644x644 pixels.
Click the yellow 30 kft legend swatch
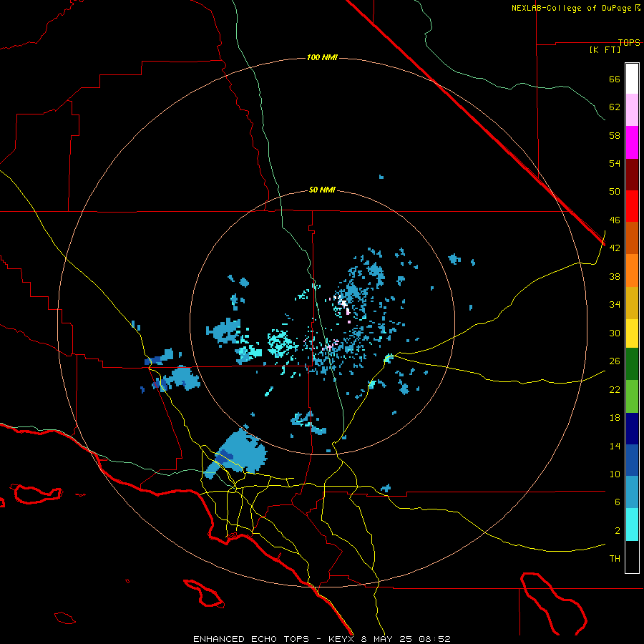point(632,333)
